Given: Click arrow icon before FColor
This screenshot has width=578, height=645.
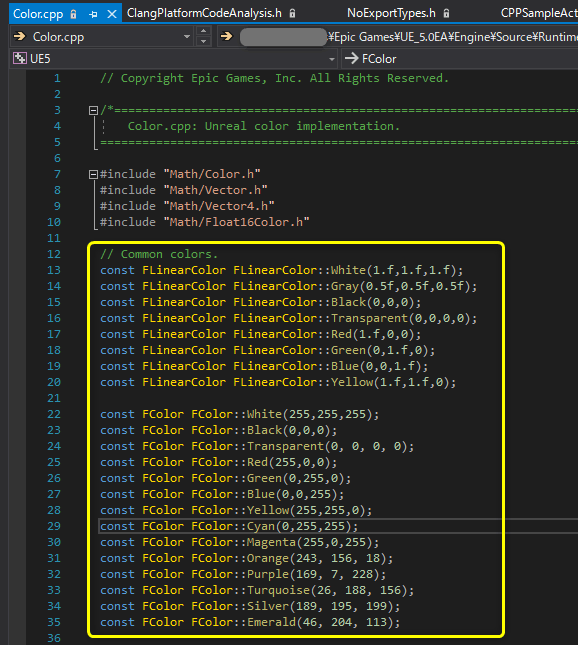Looking at the screenshot, I should coord(351,58).
